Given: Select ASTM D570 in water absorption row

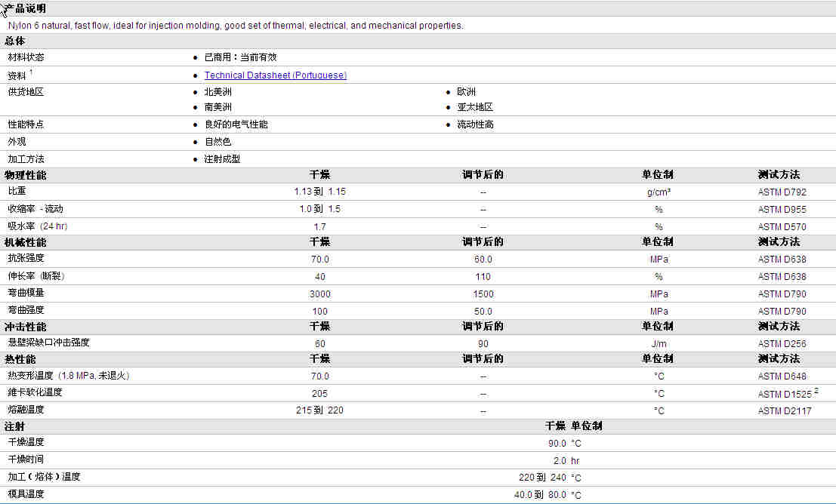Looking at the screenshot, I should click(x=782, y=226).
